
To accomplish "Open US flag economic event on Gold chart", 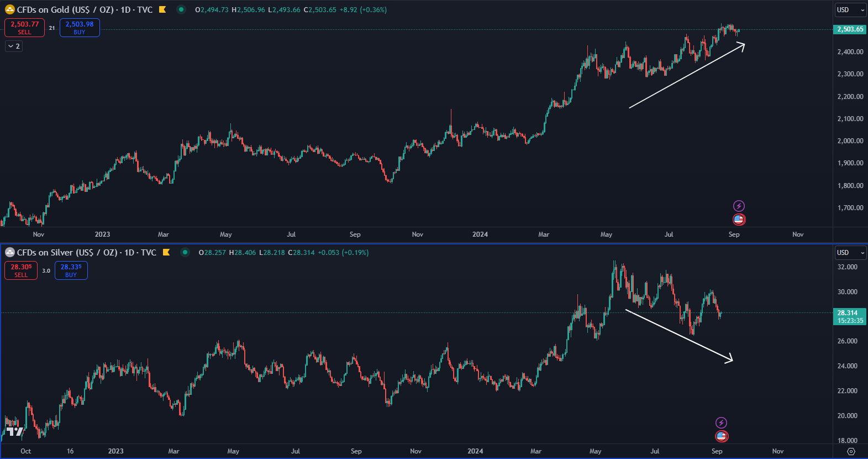I will point(739,220).
